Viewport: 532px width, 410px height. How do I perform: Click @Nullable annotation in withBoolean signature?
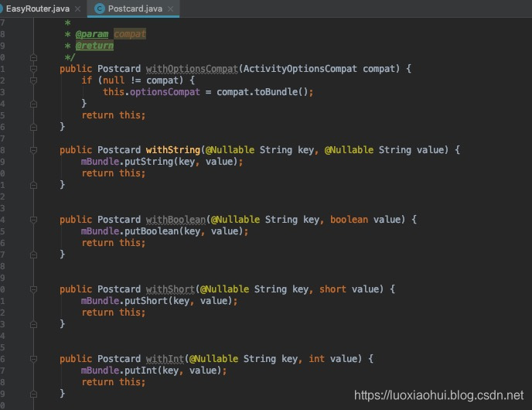click(x=236, y=220)
